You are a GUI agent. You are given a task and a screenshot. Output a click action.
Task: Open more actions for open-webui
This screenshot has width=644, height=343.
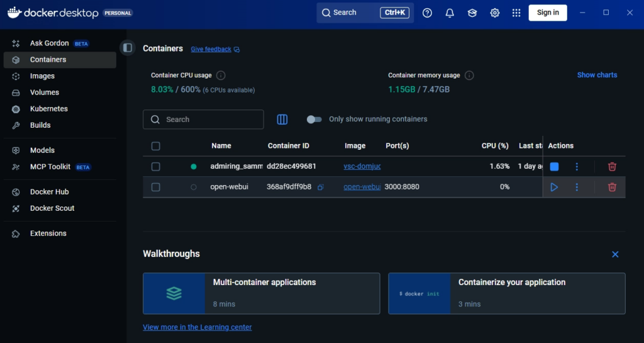click(x=577, y=187)
